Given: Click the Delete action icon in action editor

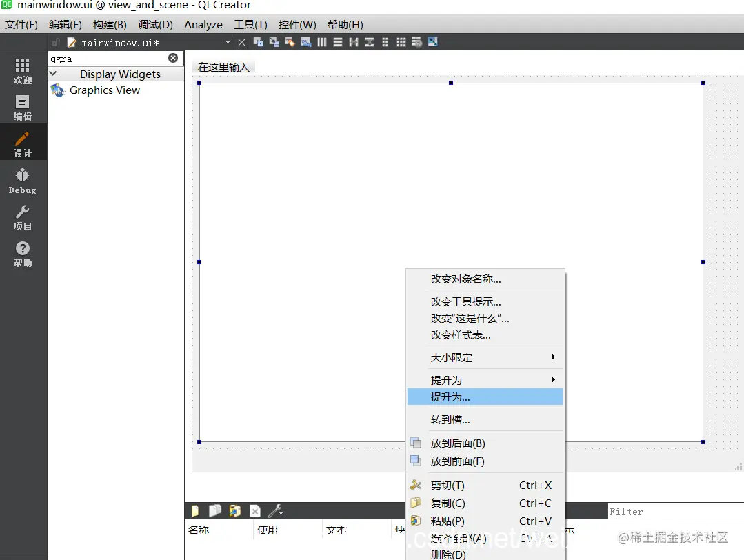Looking at the screenshot, I should coord(255,510).
